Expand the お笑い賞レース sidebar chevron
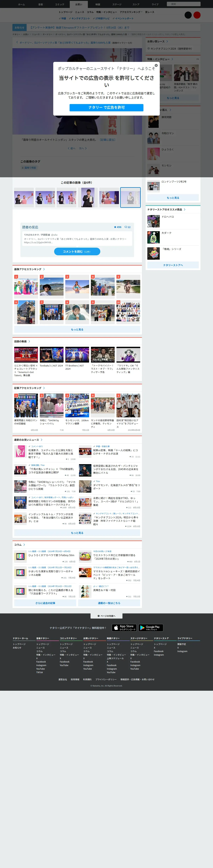The height and width of the screenshot is (868, 213). pyautogui.click(x=167, y=41)
